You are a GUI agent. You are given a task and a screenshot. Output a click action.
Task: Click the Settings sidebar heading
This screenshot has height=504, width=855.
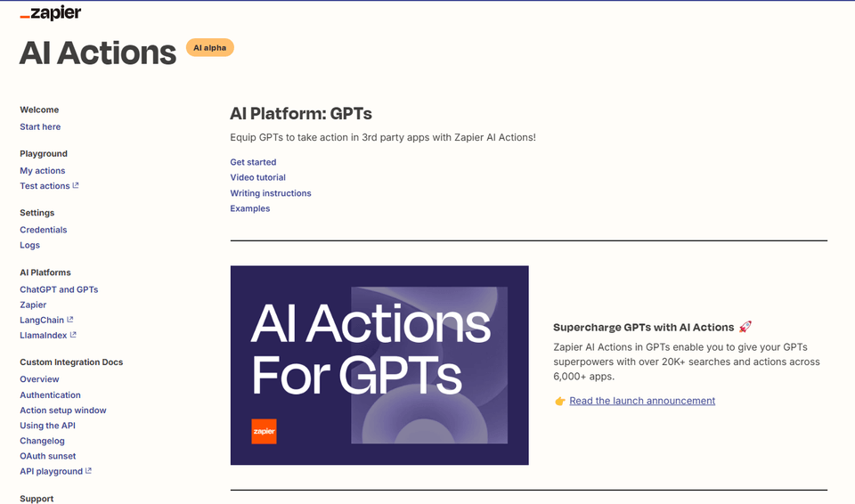(x=37, y=213)
